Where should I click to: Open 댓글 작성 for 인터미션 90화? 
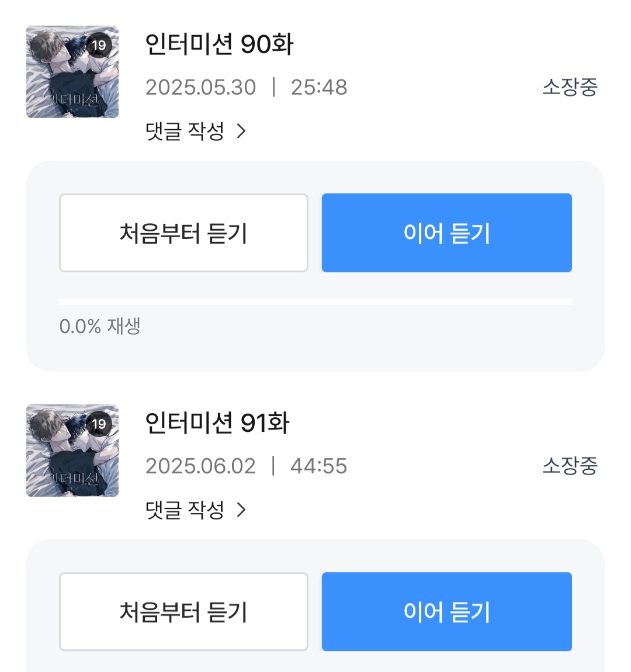185,131
